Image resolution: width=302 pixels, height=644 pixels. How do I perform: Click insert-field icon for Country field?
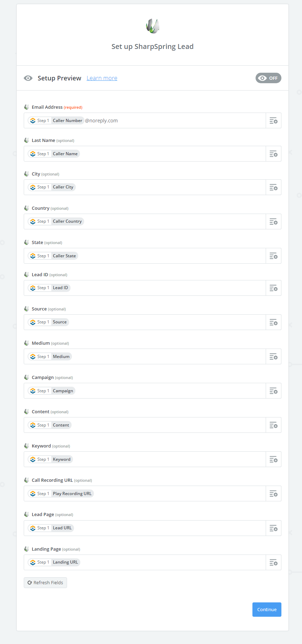273,222
